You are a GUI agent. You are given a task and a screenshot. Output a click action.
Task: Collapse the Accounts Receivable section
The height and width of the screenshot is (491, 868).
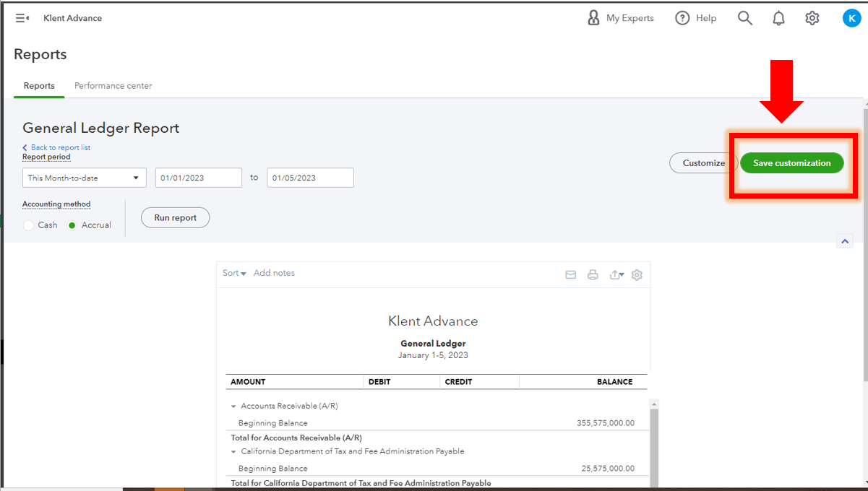tap(234, 405)
